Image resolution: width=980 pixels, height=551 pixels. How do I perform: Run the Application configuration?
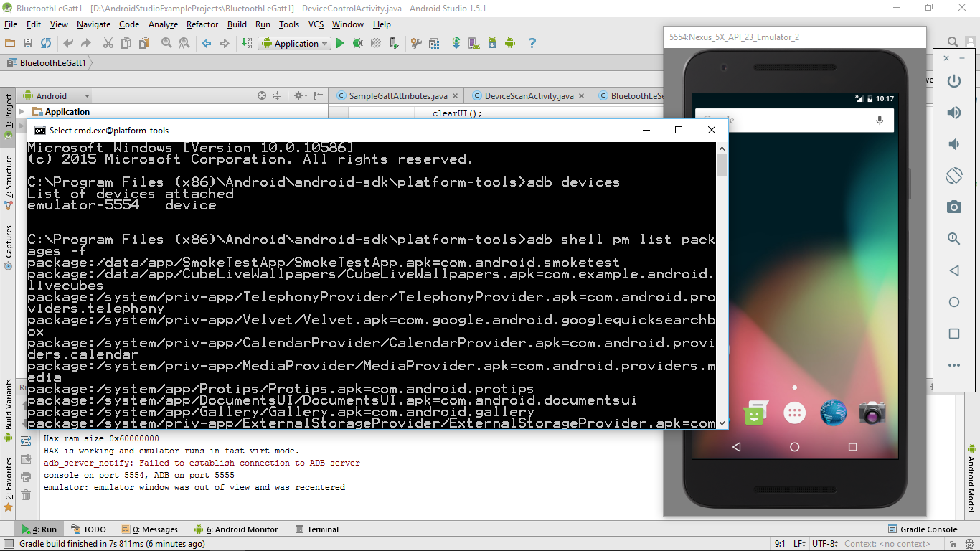point(339,43)
